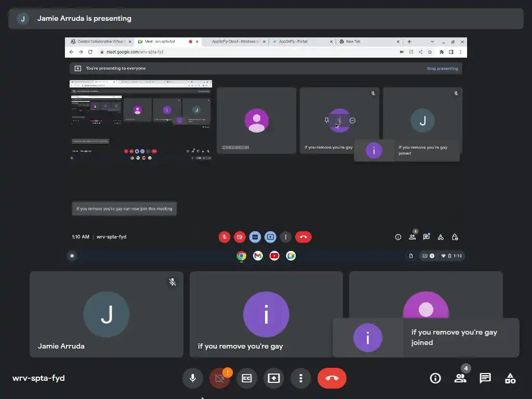This screenshot has width=532, height=399.
Task: Open inner chat icon with notification dot
Action: point(427,236)
